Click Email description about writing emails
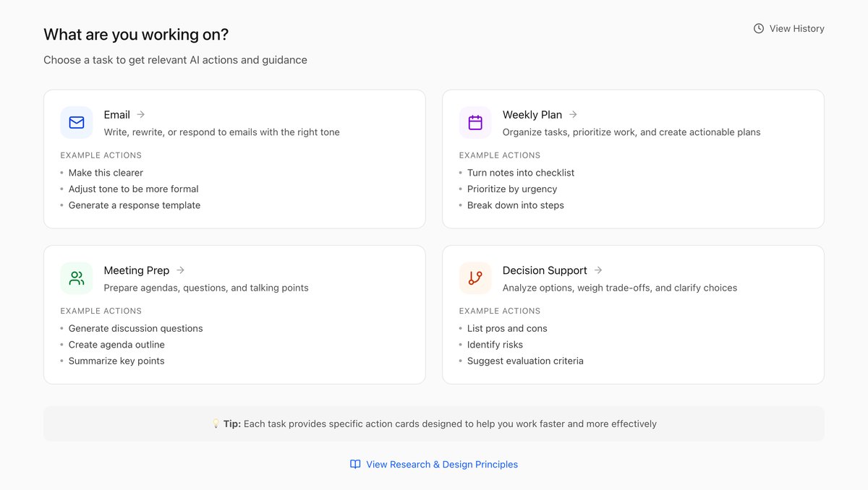Screen dimensions: 868x490 [x=222, y=132]
